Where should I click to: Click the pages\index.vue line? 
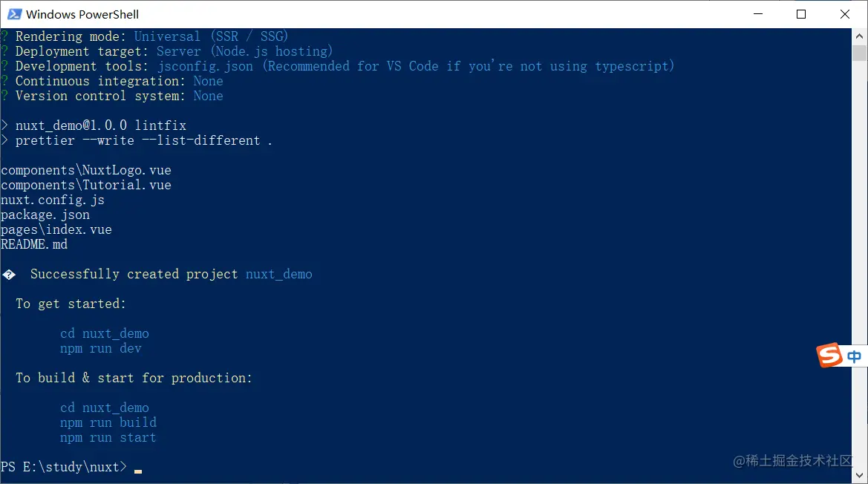pos(56,229)
